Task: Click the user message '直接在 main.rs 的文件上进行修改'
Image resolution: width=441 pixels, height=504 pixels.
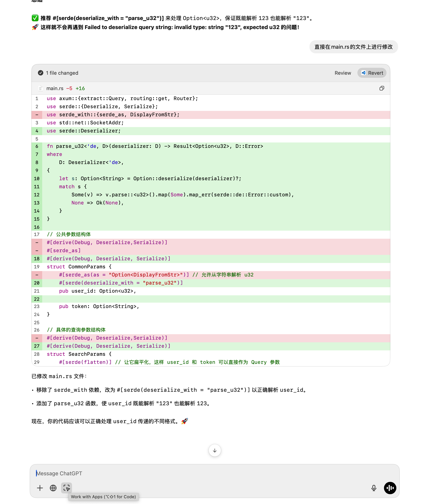Action: [353, 47]
